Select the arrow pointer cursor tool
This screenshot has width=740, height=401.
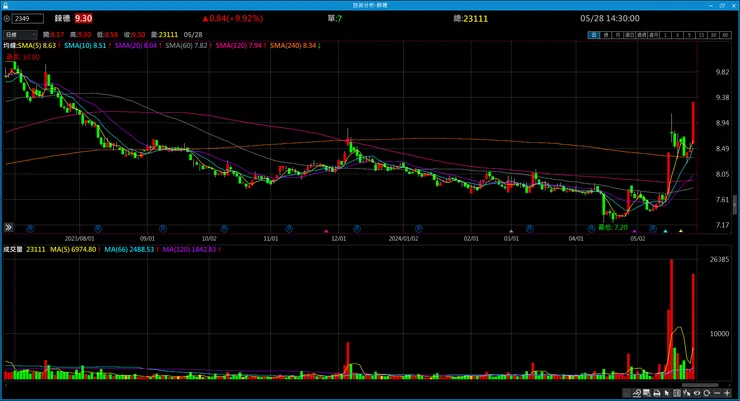click(667, 393)
